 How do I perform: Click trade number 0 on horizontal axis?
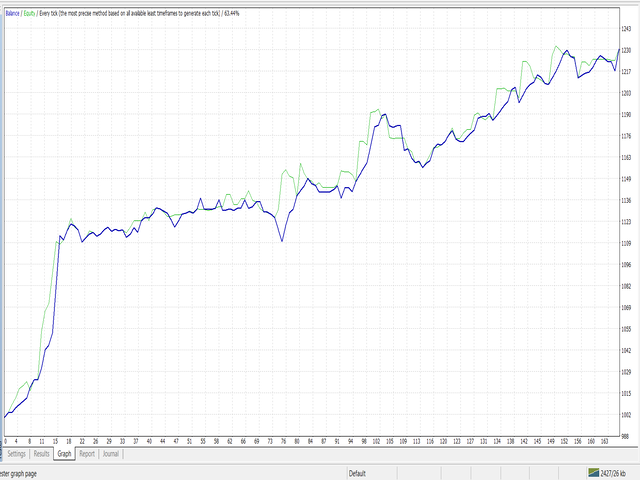click(x=5, y=441)
